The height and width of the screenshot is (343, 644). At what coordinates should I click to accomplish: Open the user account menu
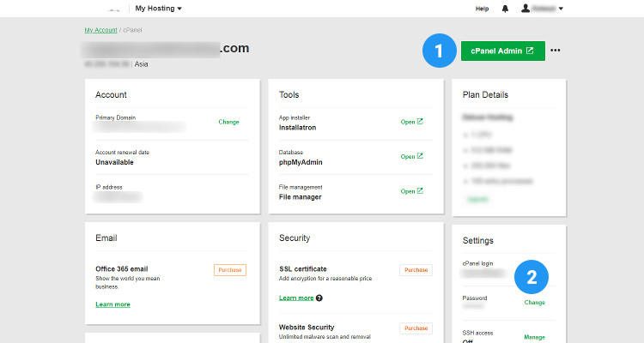[x=542, y=9]
